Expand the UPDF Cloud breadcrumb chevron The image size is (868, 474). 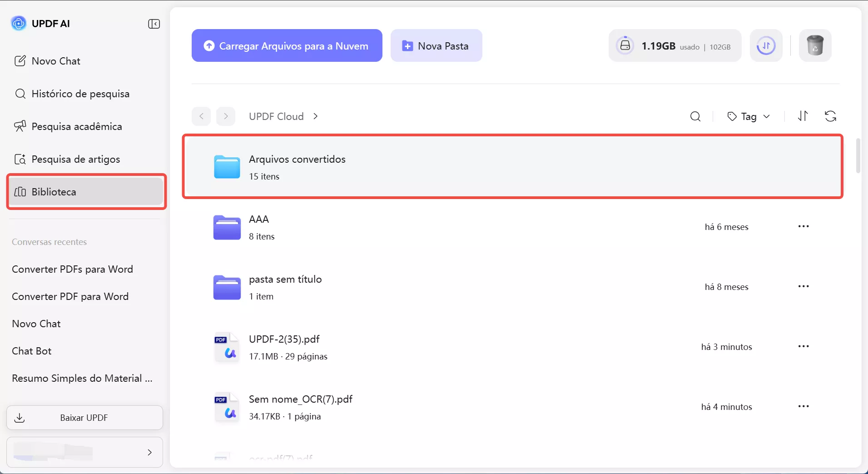click(316, 116)
